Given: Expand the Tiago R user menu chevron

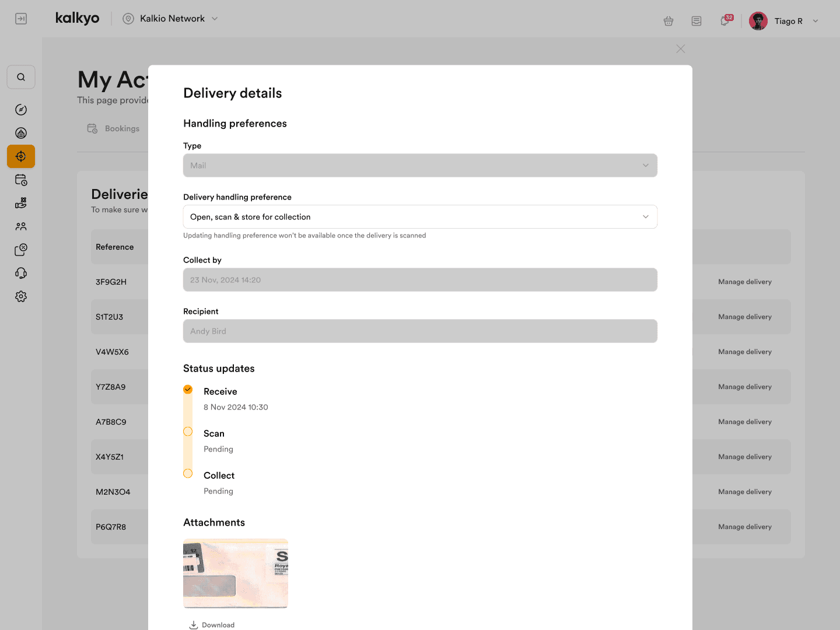Looking at the screenshot, I should click(815, 21).
